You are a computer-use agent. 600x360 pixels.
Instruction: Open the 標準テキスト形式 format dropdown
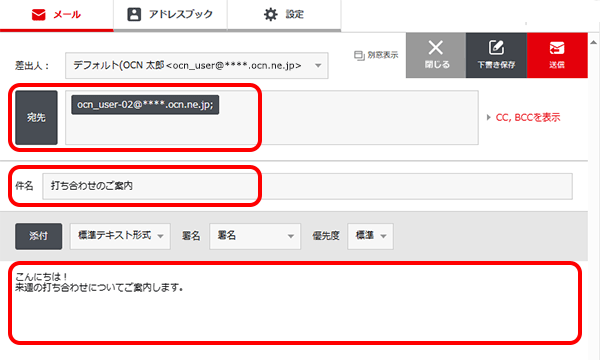120,236
